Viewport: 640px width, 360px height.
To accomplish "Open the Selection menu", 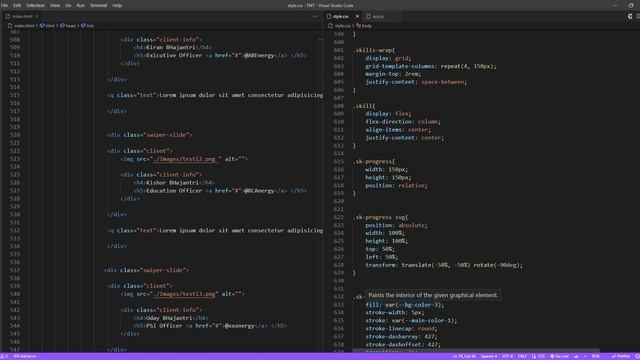I will pos(36,5).
